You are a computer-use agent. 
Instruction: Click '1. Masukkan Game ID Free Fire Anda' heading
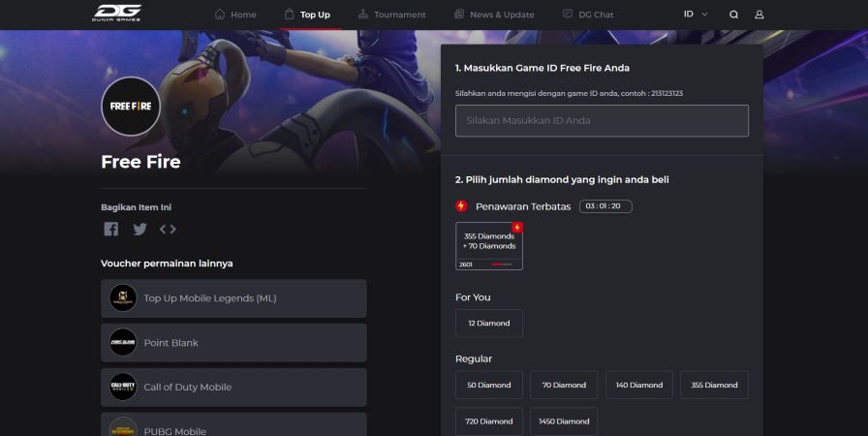click(542, 68)
